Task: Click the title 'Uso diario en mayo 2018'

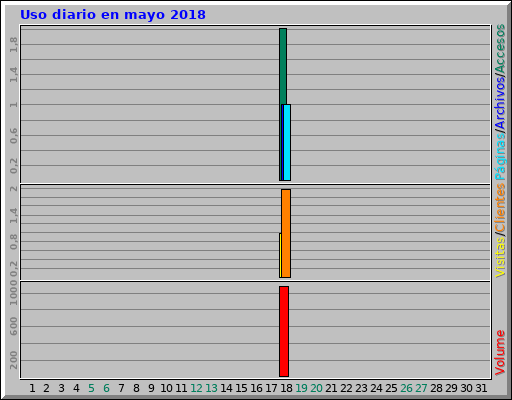Action: point(113,15)
